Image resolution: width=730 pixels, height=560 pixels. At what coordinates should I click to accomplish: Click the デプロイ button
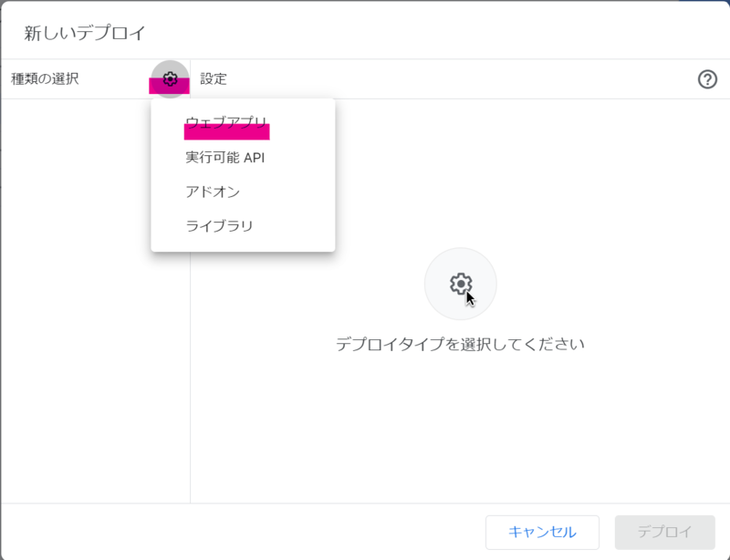665,533
